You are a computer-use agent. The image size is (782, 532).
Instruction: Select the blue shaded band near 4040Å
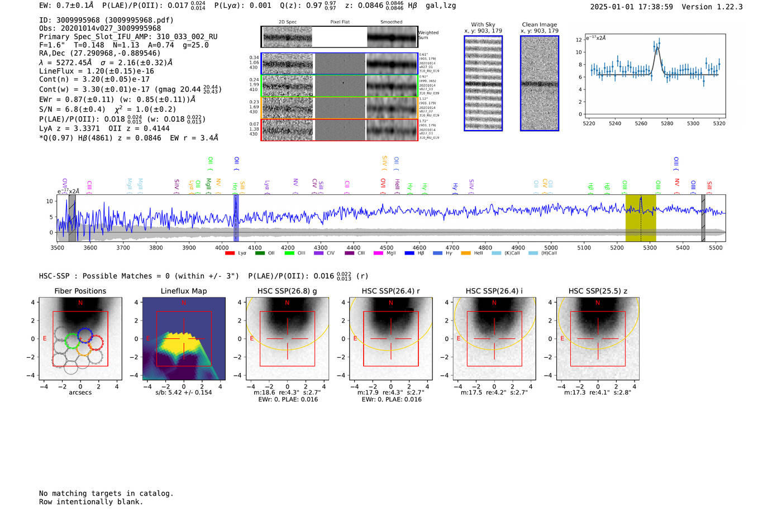point(236,218)
